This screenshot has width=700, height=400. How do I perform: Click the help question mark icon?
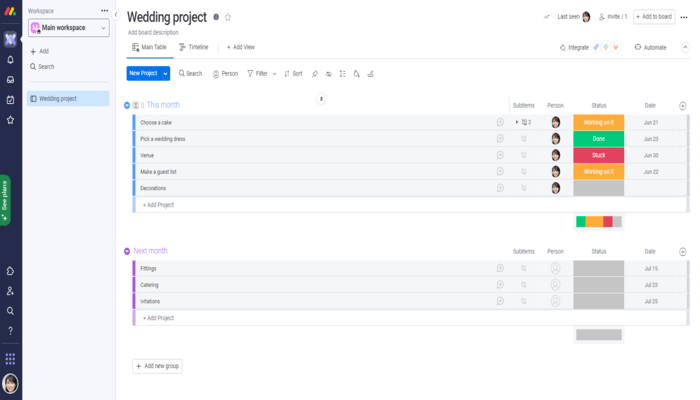click(x=10, y=330)
